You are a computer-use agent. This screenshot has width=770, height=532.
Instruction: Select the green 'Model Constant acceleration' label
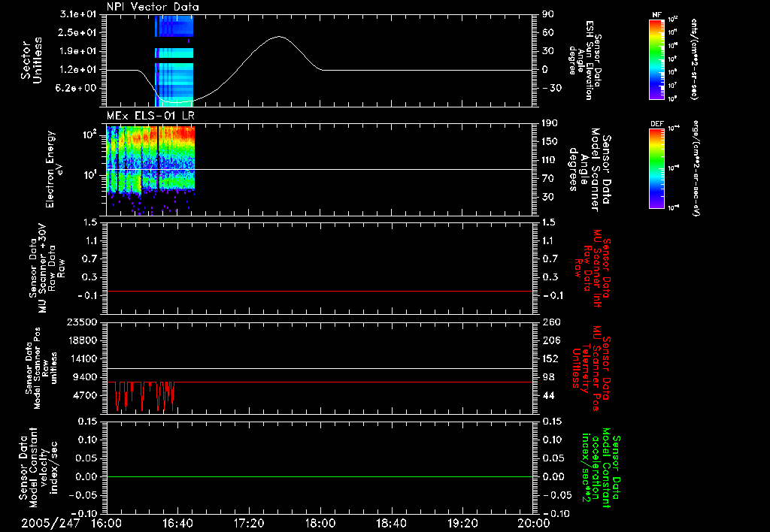601,468
